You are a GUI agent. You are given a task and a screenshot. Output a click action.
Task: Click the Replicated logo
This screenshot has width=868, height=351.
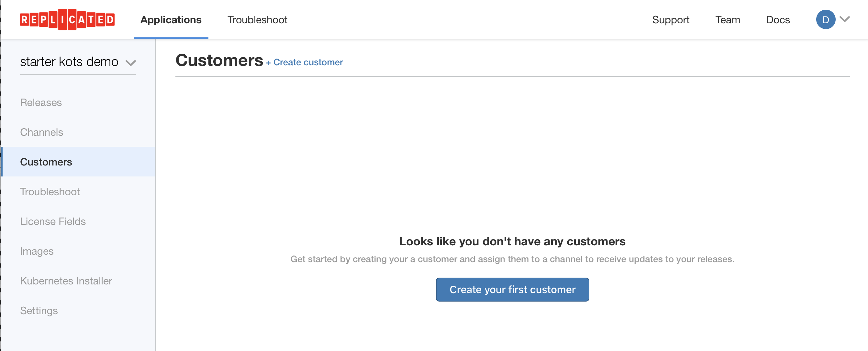[67, 19]
